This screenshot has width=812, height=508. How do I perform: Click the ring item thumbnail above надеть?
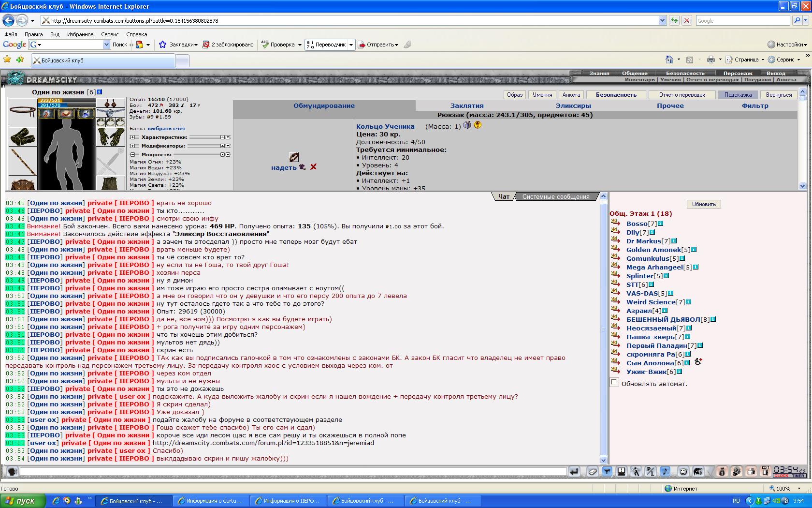(293, 157)
